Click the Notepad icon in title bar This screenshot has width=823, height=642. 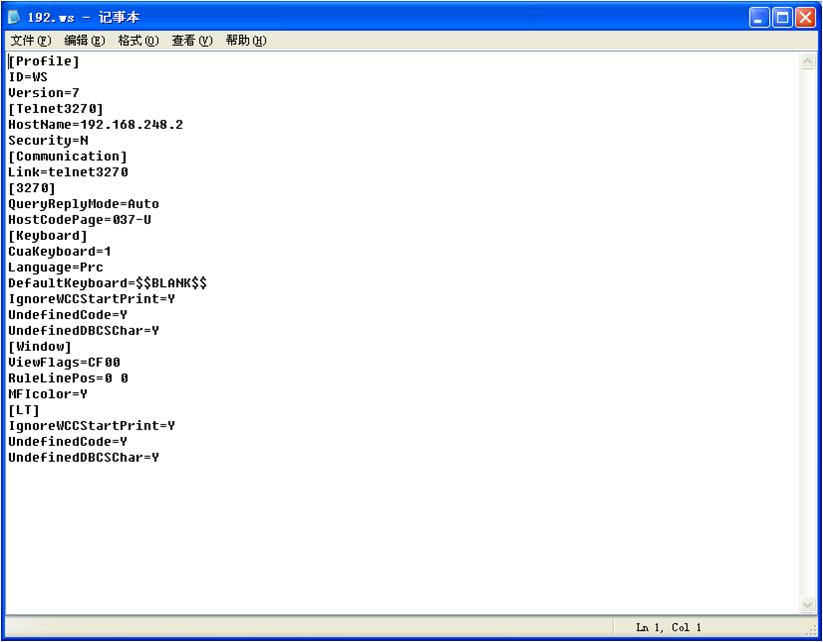coord(14,17)
